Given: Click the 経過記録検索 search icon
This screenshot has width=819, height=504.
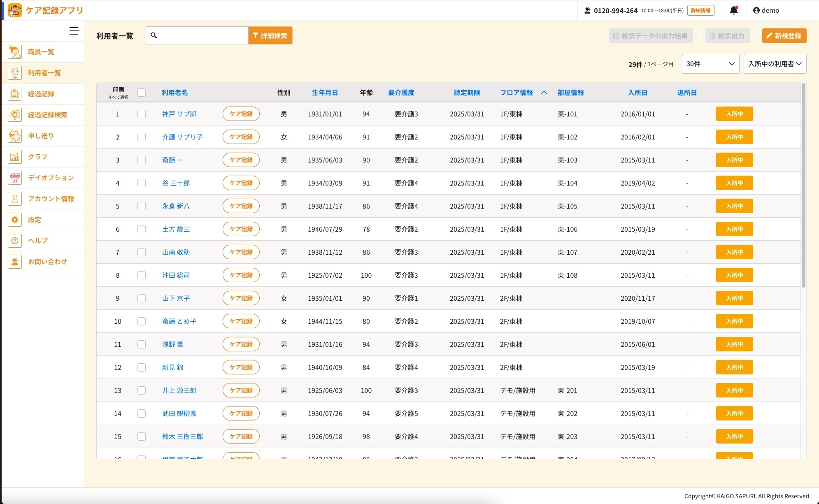Looking at the screenshot, I should pyautogui.click(x=15, y=115).
